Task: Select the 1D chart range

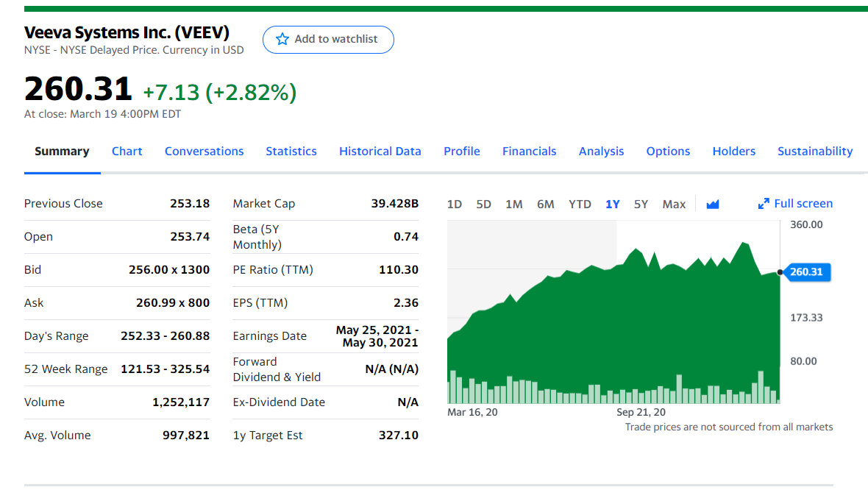Action: click(455, 205)
